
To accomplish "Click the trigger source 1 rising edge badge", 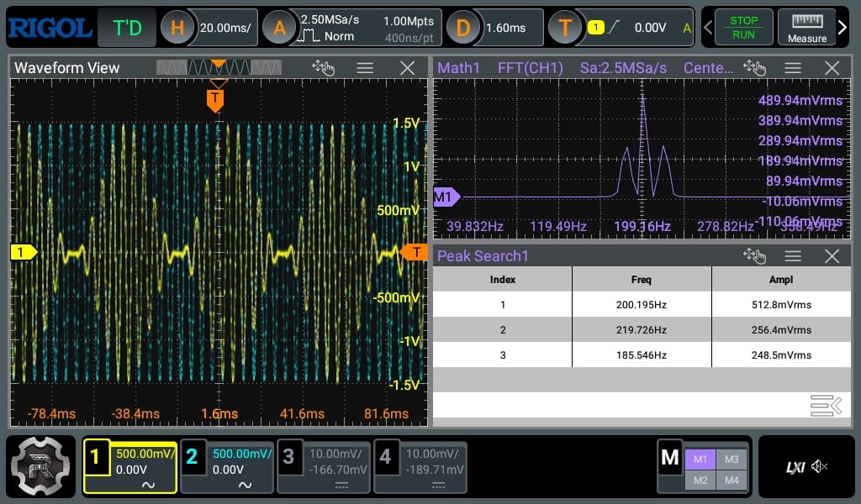I will coord(603,27).
